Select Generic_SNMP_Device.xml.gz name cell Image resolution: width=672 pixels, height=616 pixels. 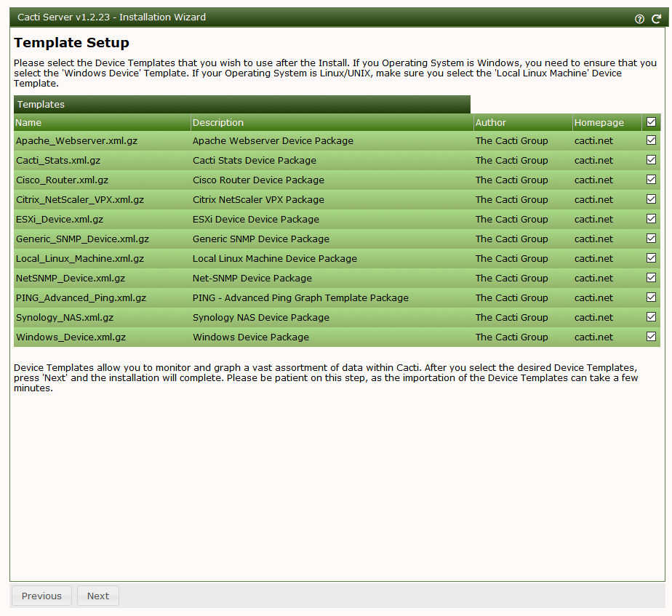coord(82,239)
